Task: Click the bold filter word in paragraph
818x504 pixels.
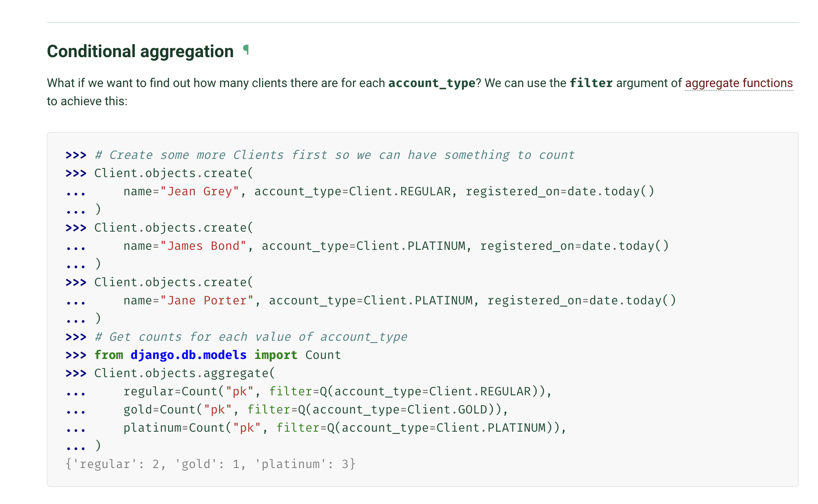Action: 591,83
